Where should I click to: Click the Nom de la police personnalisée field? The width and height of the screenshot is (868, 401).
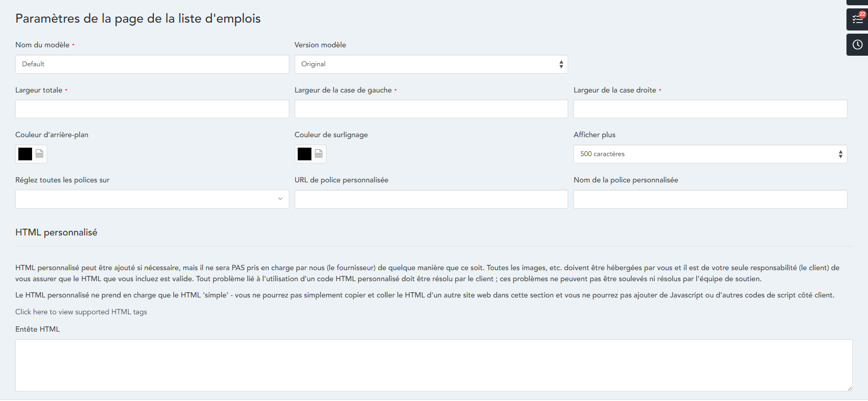click(x=710, y=199)
